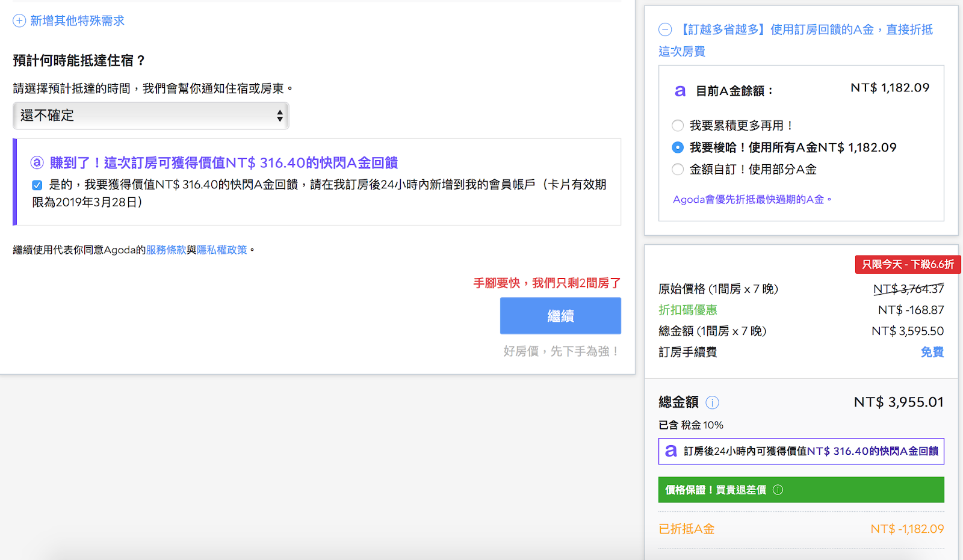Open the 服務條款 link
The height and width of the screenshot is (560, 963).
pos(166,250)
